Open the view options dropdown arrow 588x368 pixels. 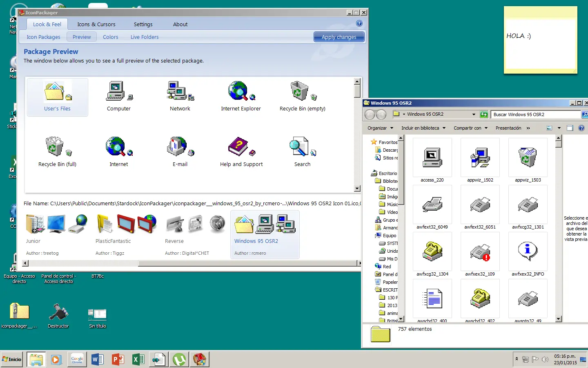click(559, 128)
